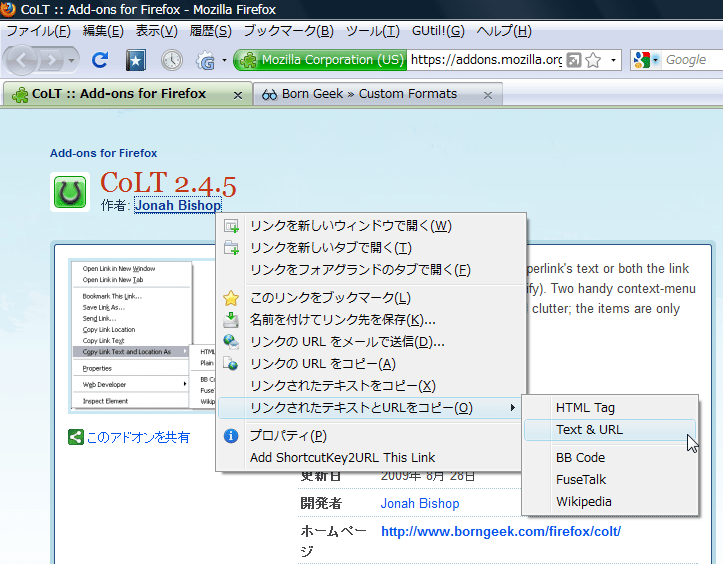Select Text & URL in the submenu

point(610,430)
